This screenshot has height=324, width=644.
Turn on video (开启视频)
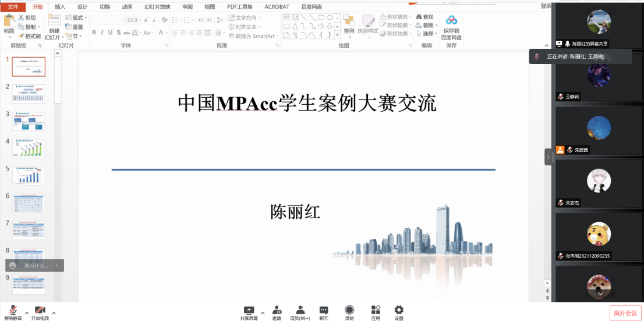(x=40, y=311)
